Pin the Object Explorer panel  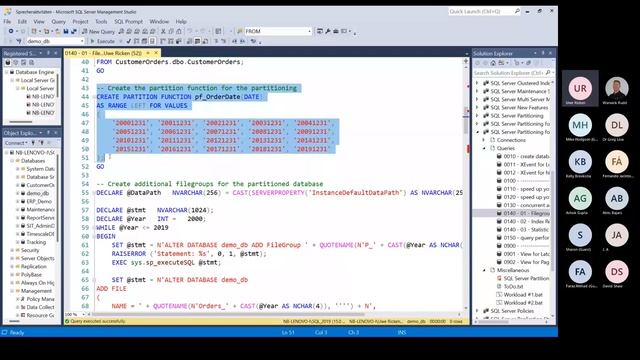pos(48,133)
